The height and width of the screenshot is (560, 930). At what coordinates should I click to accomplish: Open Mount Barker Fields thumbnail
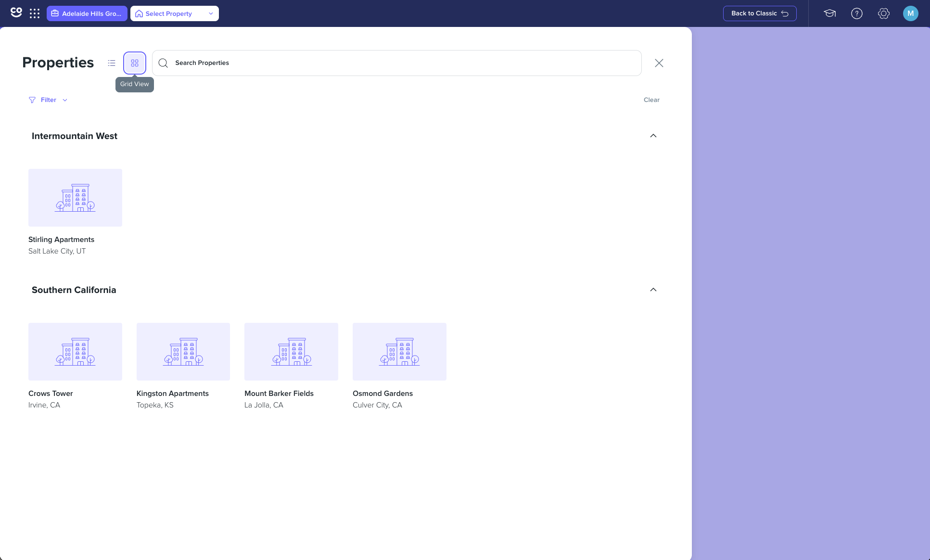(291, 352)
